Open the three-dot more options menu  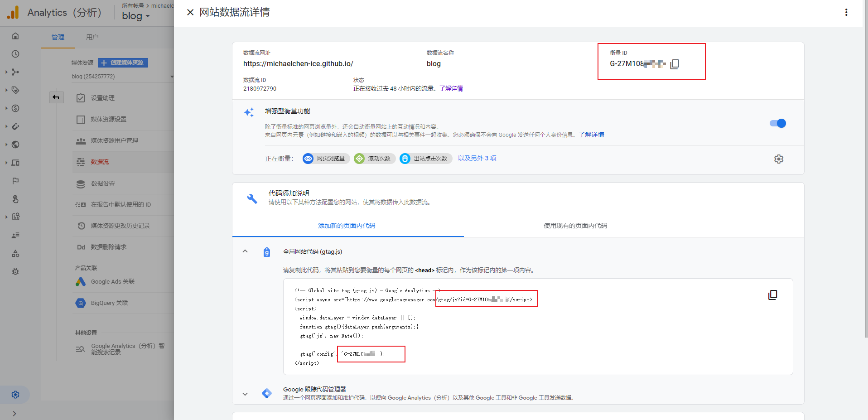tap(846, 12)
